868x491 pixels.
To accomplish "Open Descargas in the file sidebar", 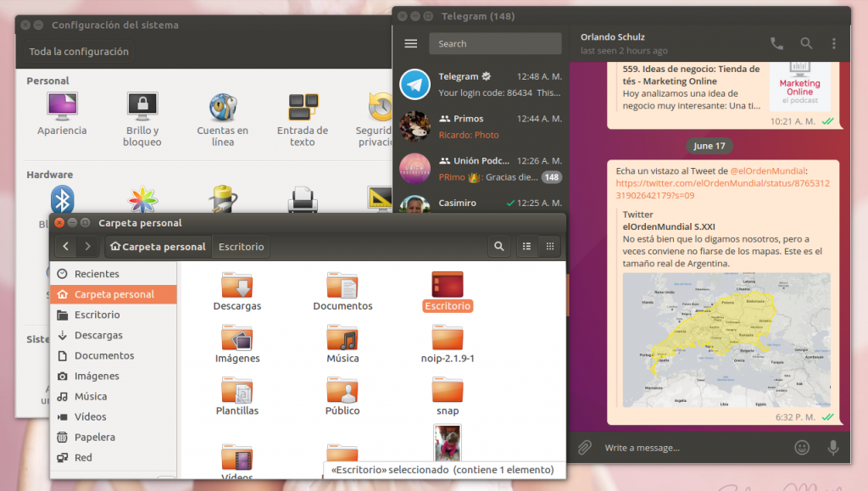I will (x=114, y=335).
